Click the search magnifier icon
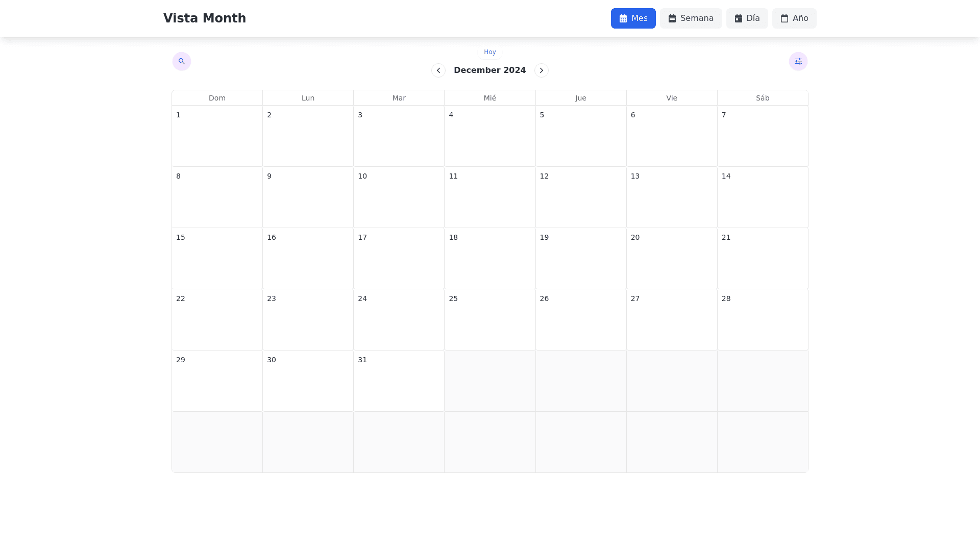This screenshot has height=551, width=980. [x=182, y=61]
